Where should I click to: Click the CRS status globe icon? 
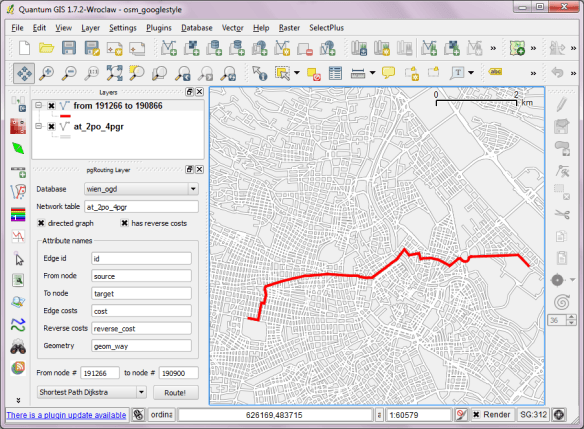coord(558,414)
